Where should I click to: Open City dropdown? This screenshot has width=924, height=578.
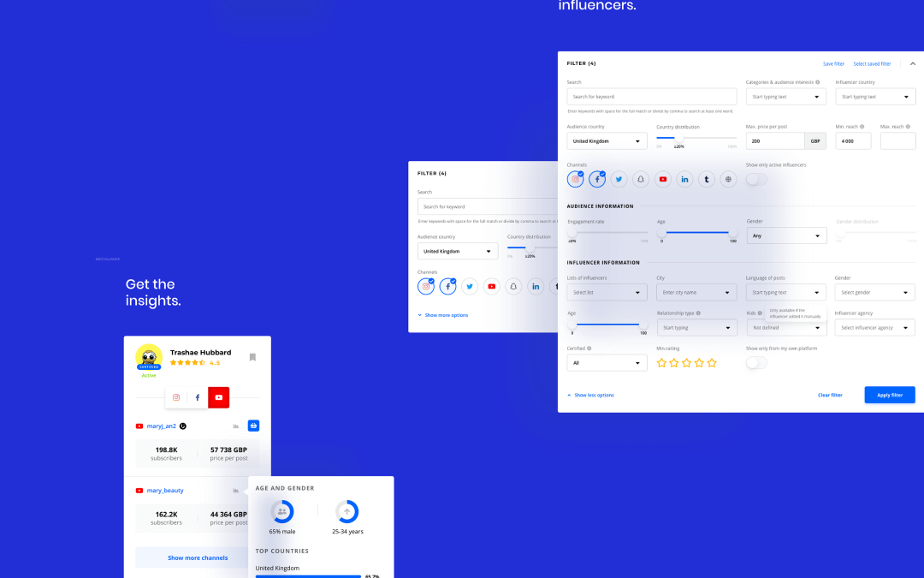pyautogui.click(x=696, y=293)
